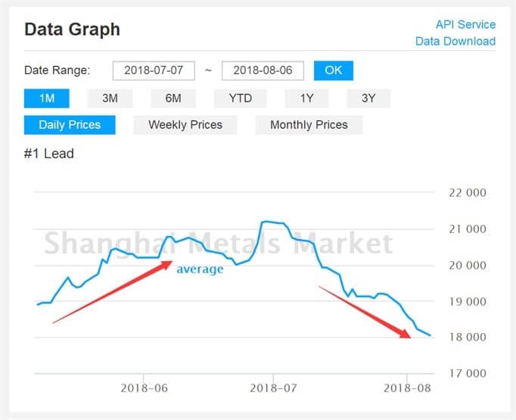Click the Data Download link

point(455,42)
